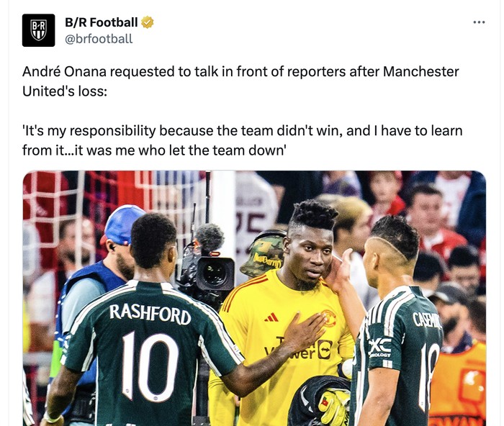Click the 'It's my responsibility' quote paragraph
The image size is (504, 426).
(x=243, y=140)
